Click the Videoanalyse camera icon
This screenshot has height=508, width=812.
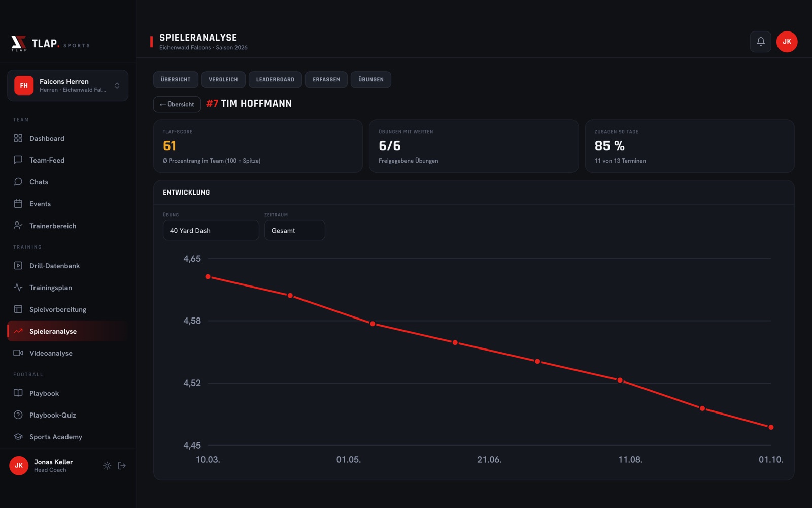point(18,353)
